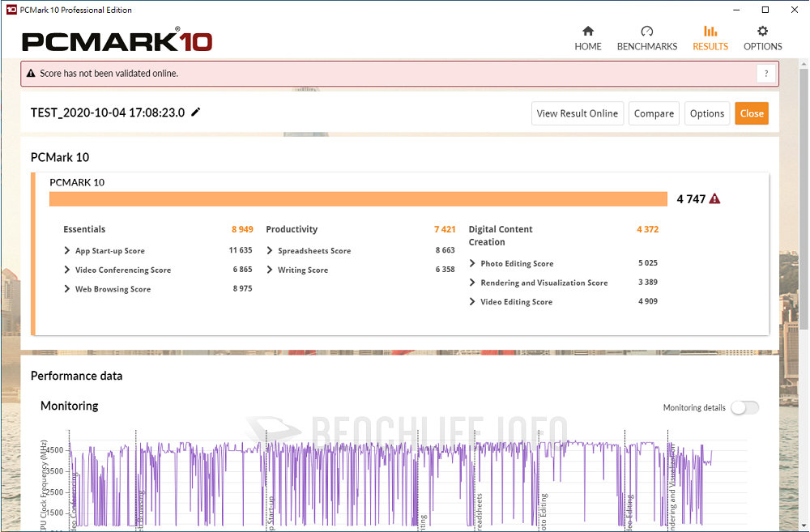Screen dimensions: 810x532
Task: Close the result with the orange Close button
Action: click(x=752, y=113)
